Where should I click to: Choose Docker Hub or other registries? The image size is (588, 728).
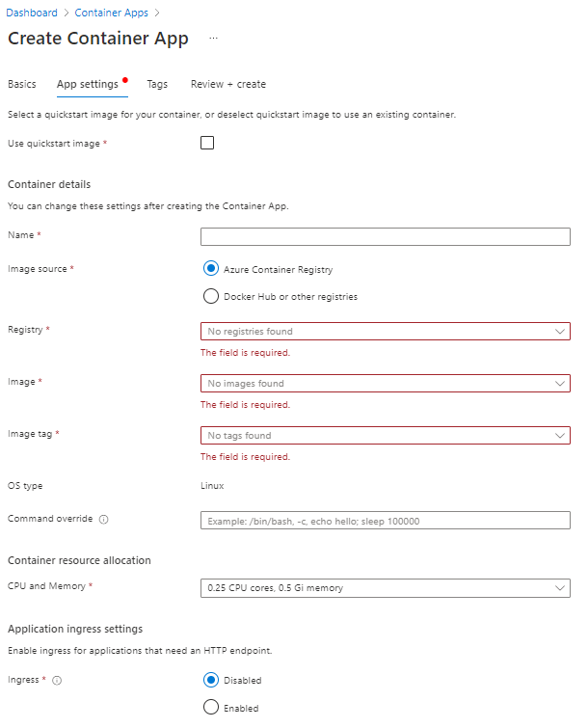tap(211, 296)
